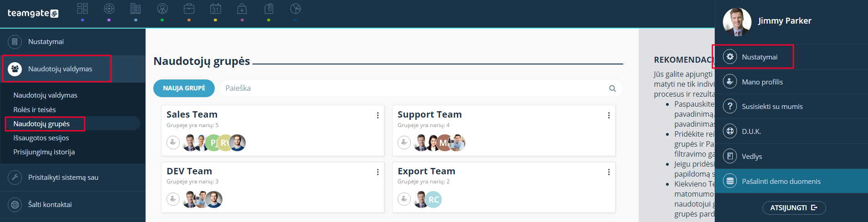Open the three-dot menu on Sales Team
The width and height of the screenshot is (868, 222).
(x=378, y=115)
